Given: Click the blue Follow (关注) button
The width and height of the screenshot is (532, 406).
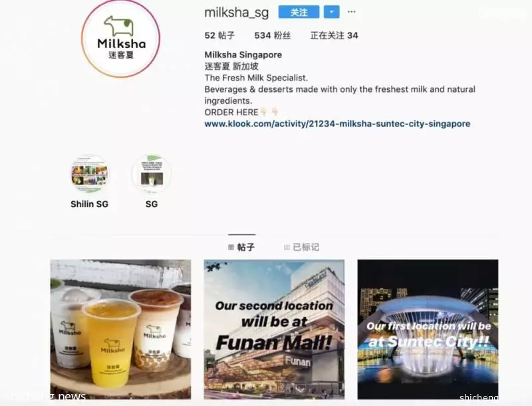Looking at the screenshot, I should pyautogui.click(x=299, y=12).
